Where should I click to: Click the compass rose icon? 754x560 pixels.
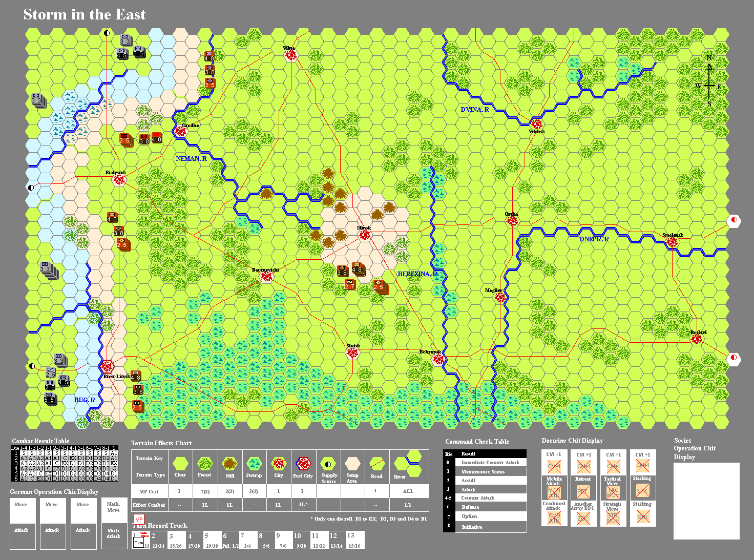tap(709, 80)
